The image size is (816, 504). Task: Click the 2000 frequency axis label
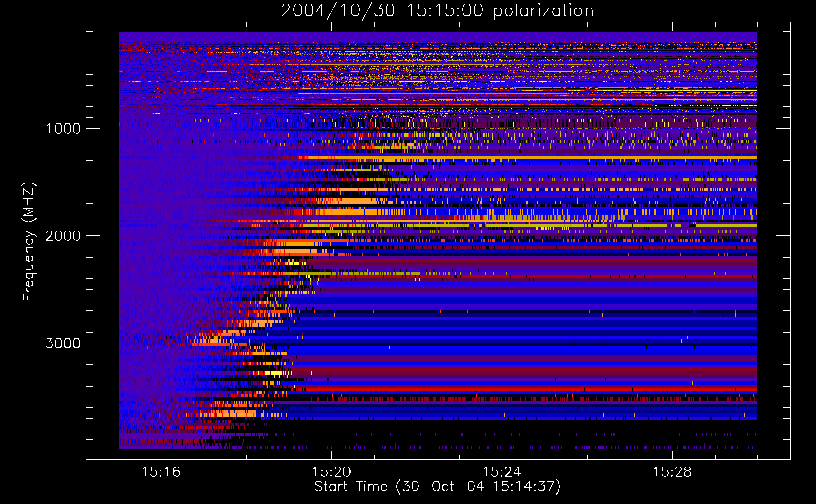tap(63, 236)
